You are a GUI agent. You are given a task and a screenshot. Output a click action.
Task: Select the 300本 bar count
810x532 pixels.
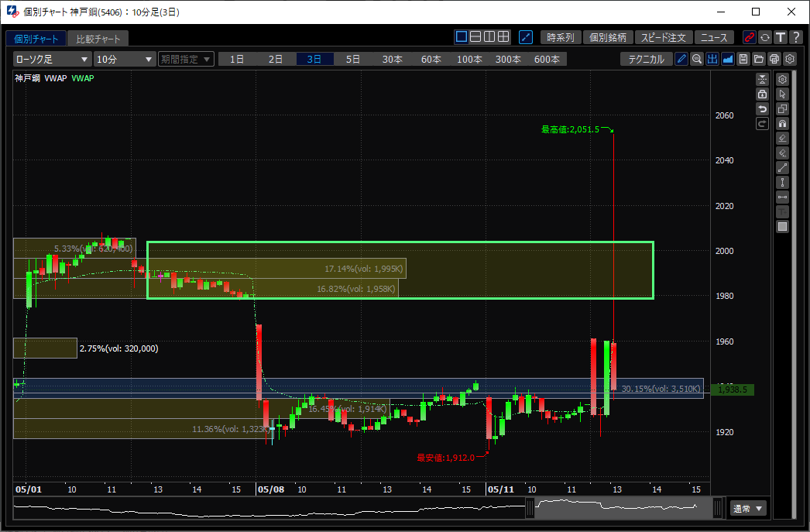tap(508, 60)
